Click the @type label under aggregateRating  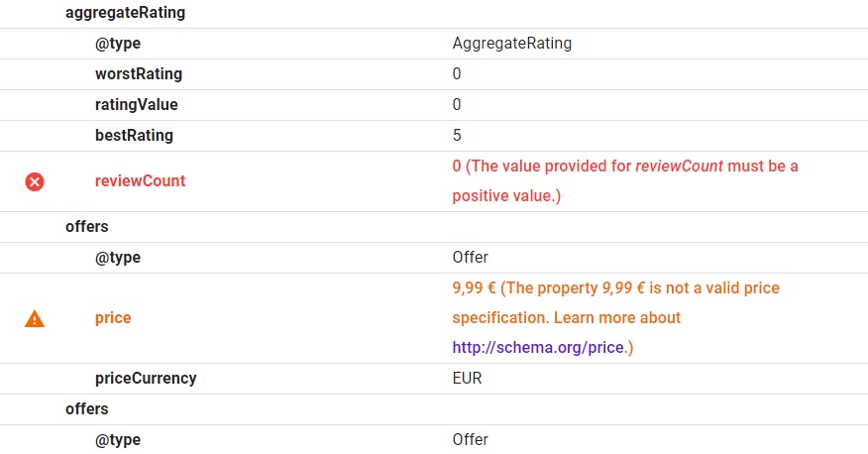118,44
